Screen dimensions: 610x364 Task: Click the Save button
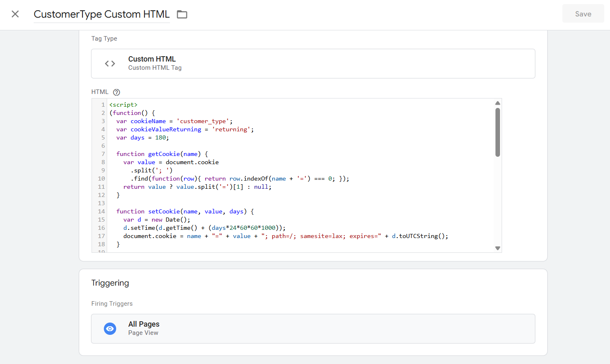(582, 14)
